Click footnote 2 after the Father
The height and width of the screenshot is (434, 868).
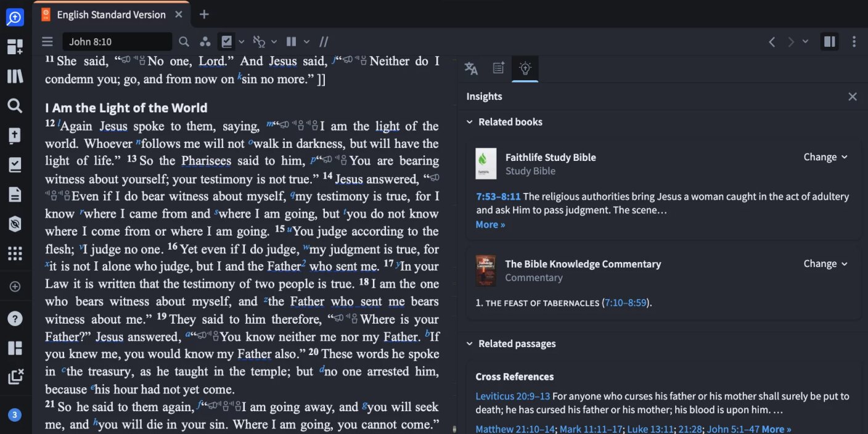click(x=303, y=264)
